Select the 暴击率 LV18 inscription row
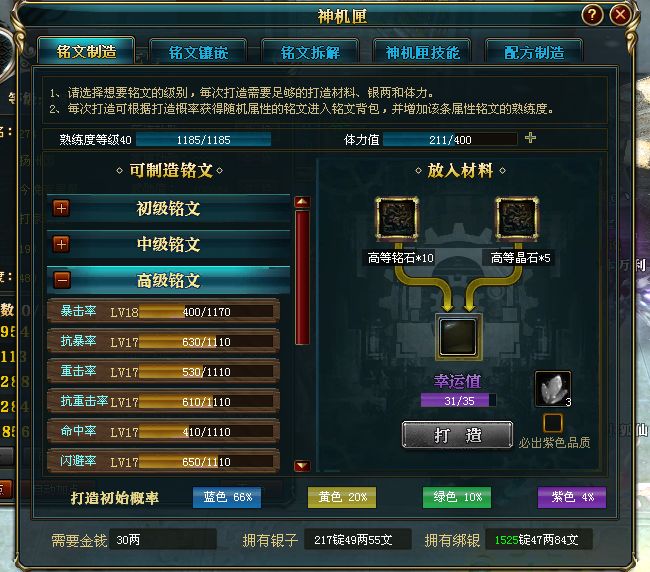This screenshot has height=572, width=650. pos(163,311)
